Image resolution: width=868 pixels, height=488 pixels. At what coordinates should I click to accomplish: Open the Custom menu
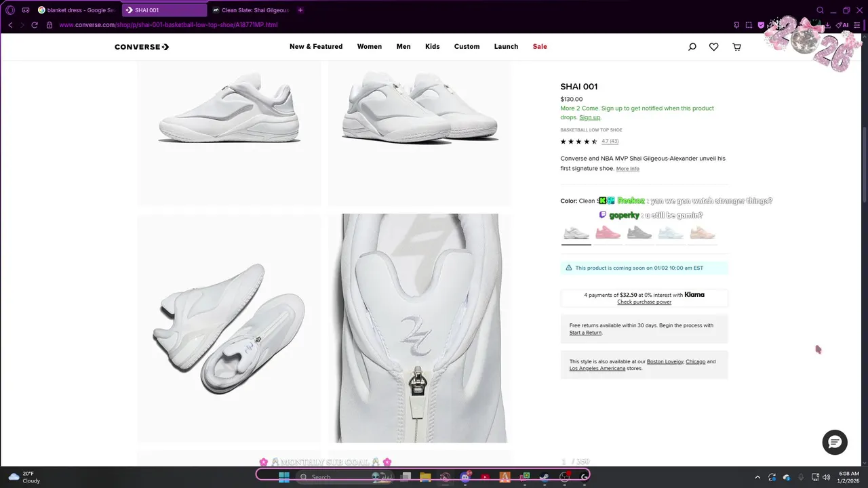click(467, 47)
